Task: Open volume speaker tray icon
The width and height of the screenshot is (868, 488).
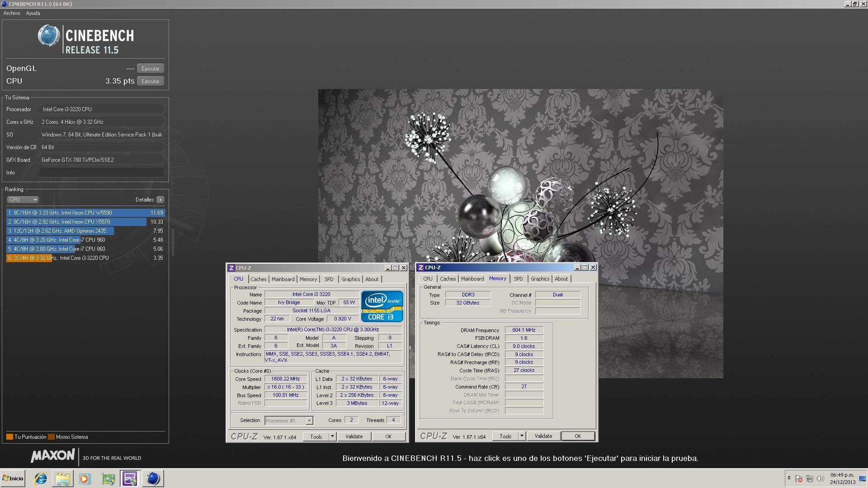Action: click(x=820, y=479)
